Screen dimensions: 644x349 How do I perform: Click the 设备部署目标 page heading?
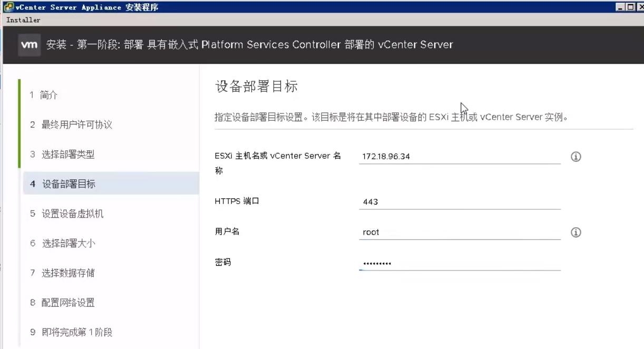tap(256, 87)
